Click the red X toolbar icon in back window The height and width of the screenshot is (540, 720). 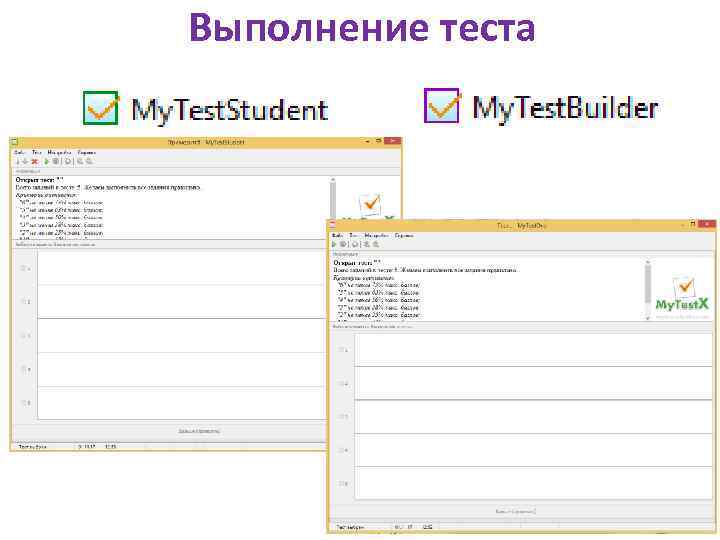pyautogui.click(x=34, y=161)
